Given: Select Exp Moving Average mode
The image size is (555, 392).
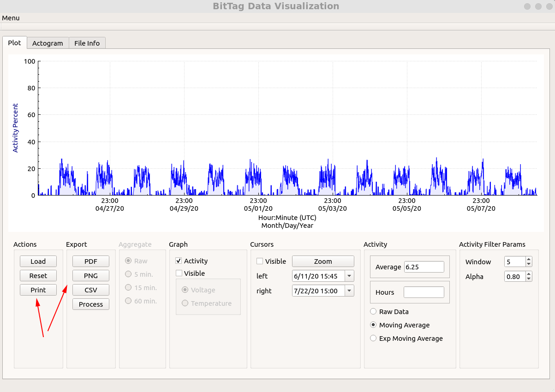Looking at the screenshot, I should click(x=373, y=338).
